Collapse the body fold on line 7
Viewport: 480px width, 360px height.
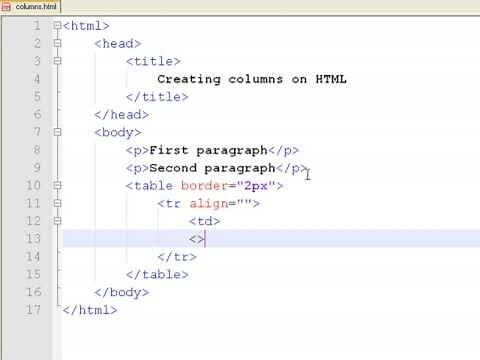(x=57, y=132)
